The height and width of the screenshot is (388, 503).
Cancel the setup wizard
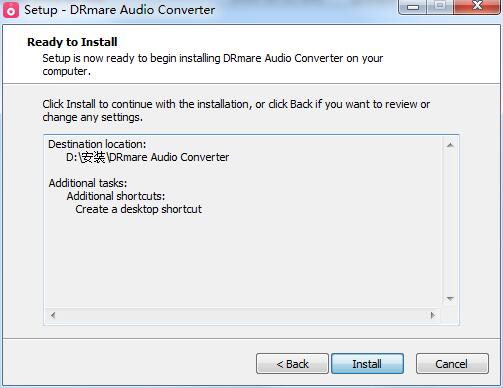click(x=452, y=364)
